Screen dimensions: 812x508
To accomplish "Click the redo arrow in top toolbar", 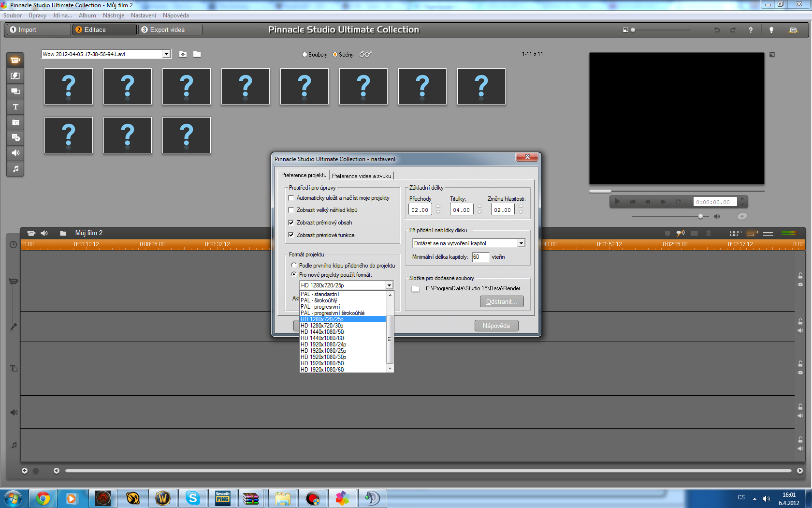I will [733, 30].
